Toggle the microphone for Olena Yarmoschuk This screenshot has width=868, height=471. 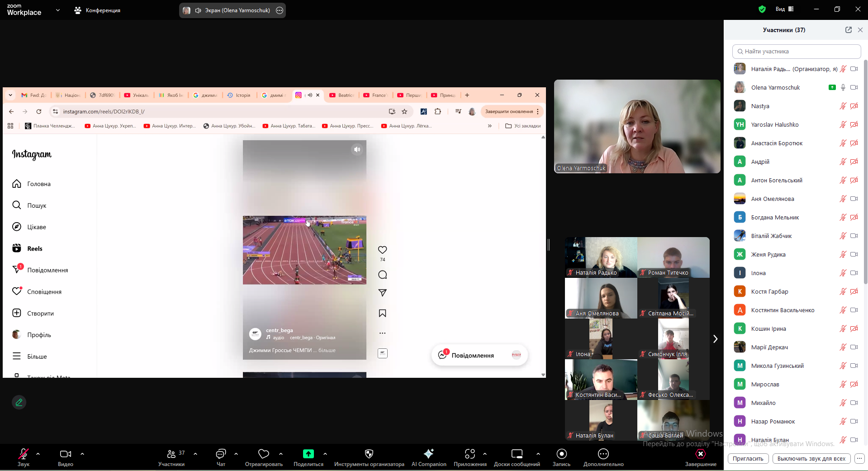click(x=843, y=88)
